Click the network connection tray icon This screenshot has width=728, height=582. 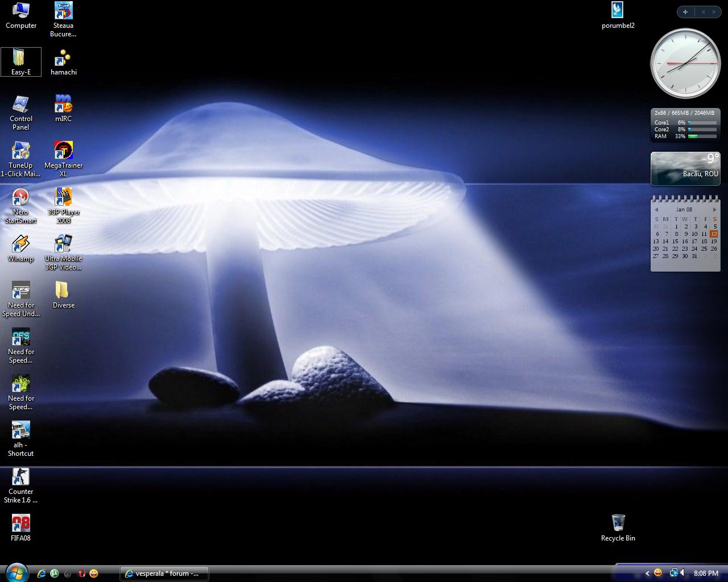click(673, 573)
